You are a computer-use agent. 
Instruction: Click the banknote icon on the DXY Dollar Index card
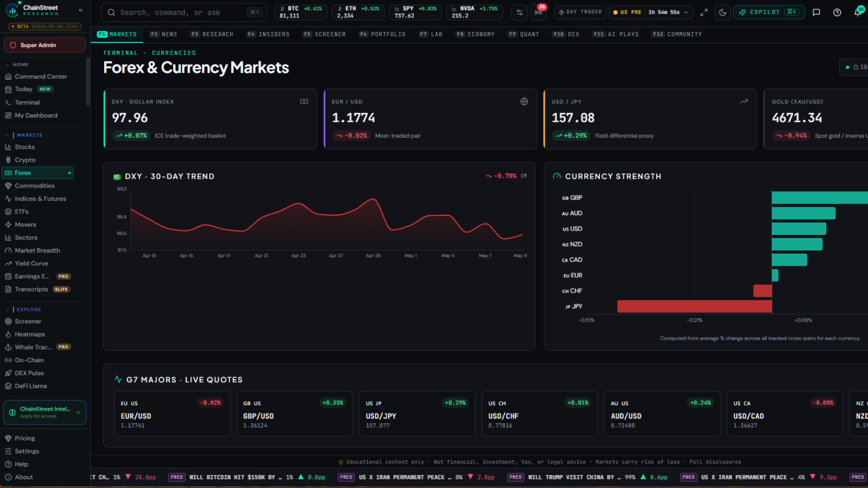point(304,101)
